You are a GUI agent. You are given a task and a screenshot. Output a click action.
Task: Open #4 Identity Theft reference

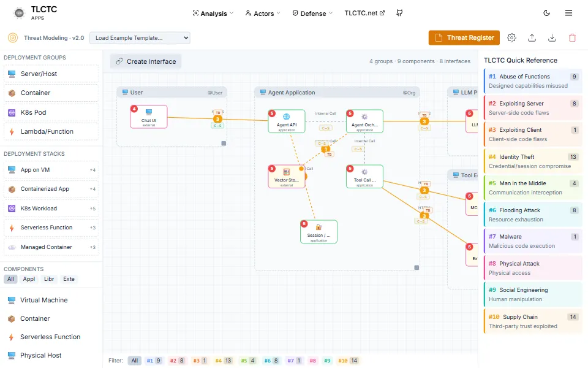533,161
